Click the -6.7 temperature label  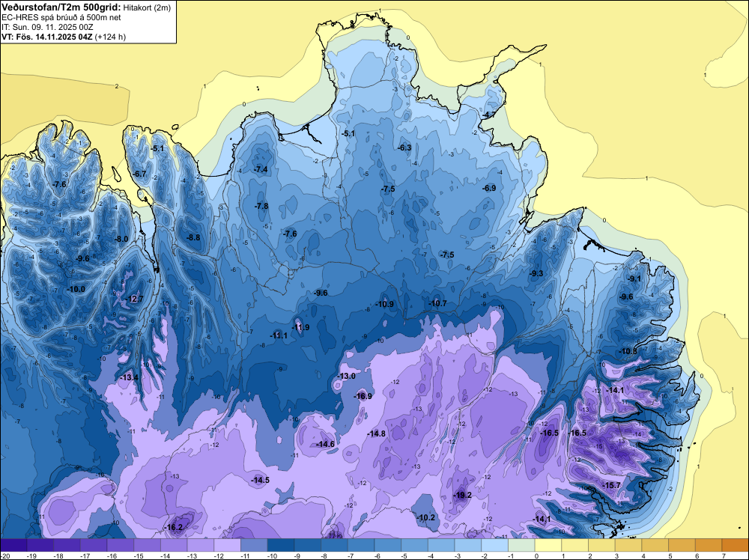pos(139,174)
